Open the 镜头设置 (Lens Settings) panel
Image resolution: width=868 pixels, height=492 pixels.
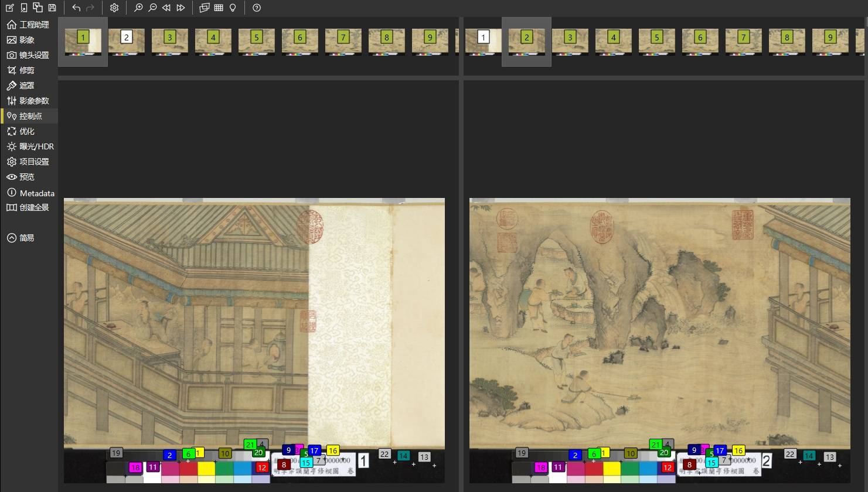point(32,55)
